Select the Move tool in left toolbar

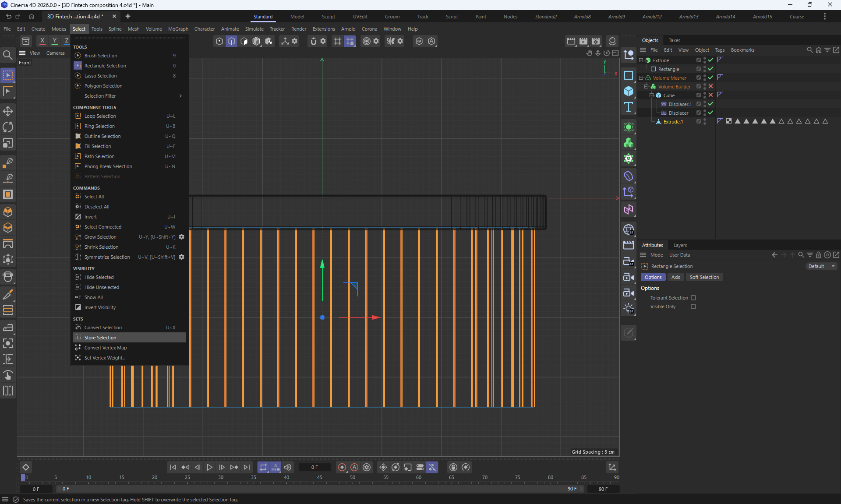tap(8, 111)
